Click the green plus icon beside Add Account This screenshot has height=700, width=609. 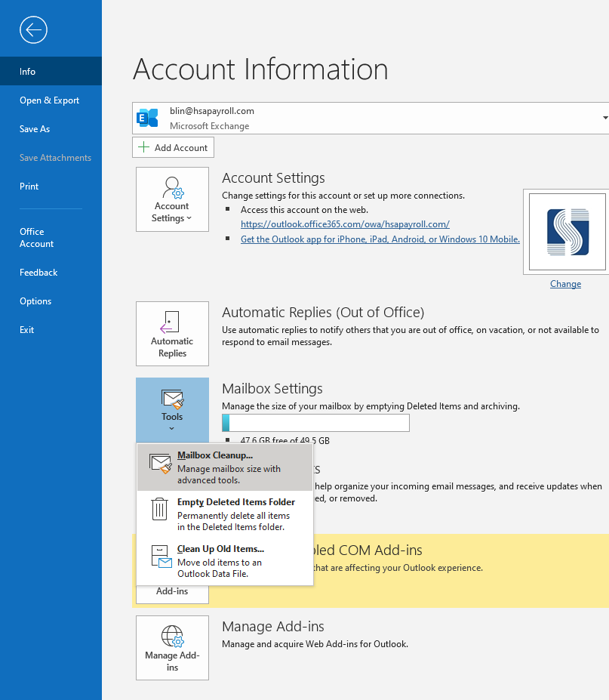[143, 147]
